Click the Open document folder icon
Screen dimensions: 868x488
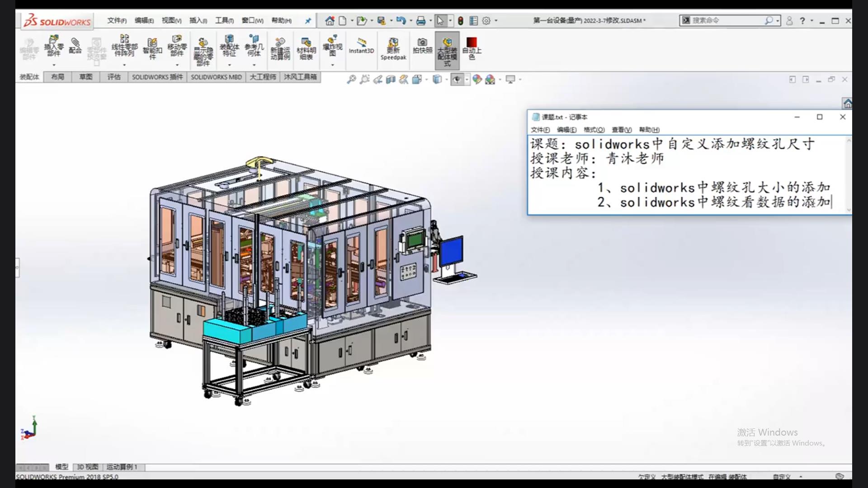[361, 21]
